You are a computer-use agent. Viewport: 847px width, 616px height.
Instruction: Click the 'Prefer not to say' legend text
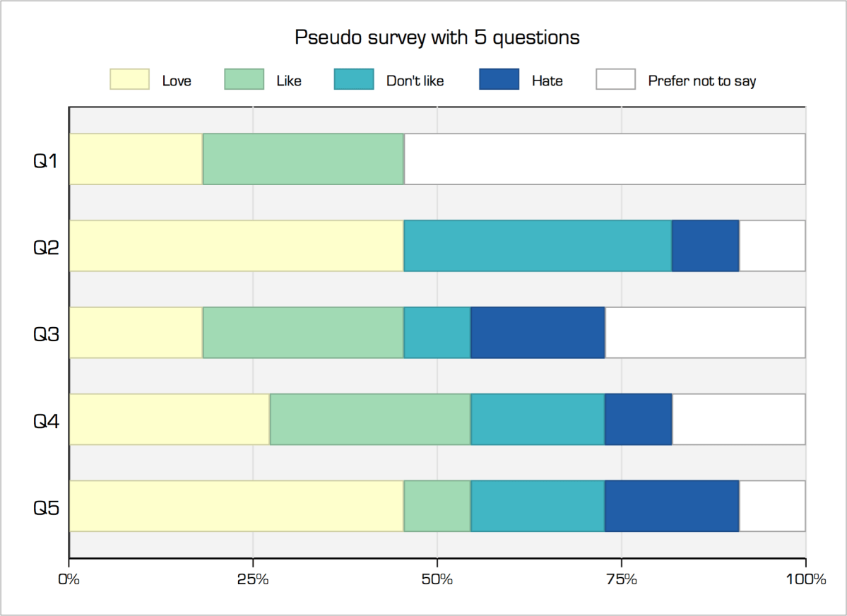coord(702,81)
